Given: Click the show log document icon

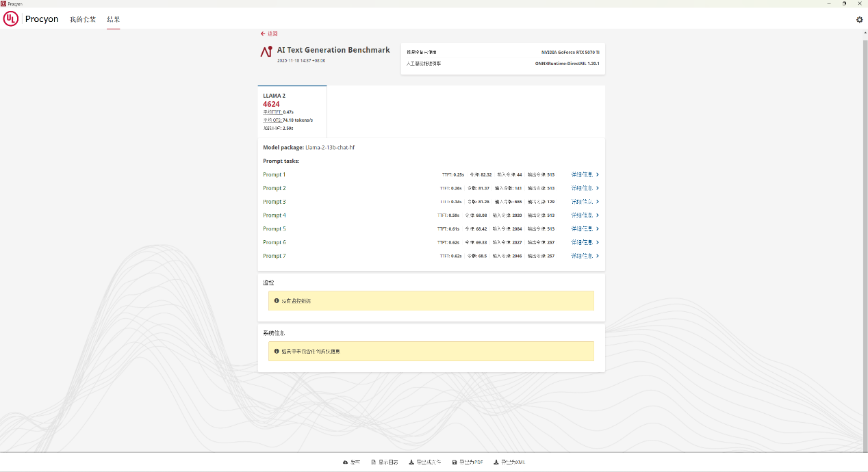Looking at the screenshot, I should 373,462.
